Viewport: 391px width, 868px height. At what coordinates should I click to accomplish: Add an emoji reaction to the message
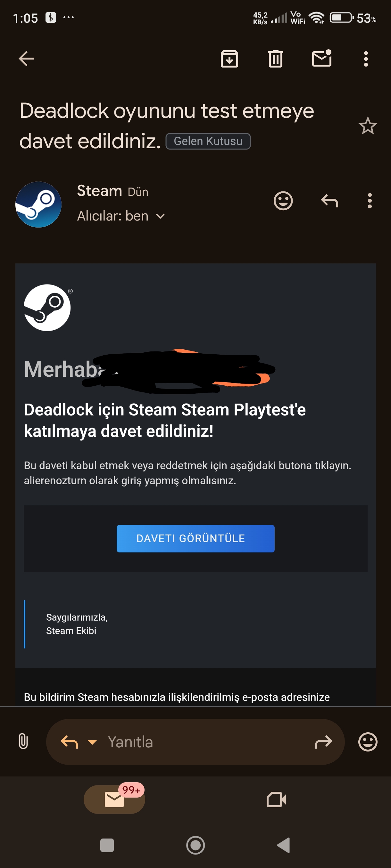(283, 201)
